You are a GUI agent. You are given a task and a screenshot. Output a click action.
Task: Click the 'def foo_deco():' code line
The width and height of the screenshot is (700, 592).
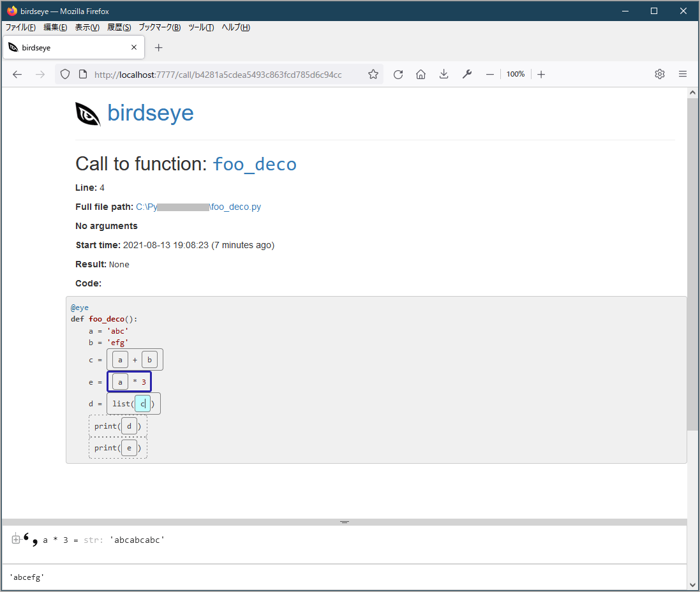click(104, 319)
